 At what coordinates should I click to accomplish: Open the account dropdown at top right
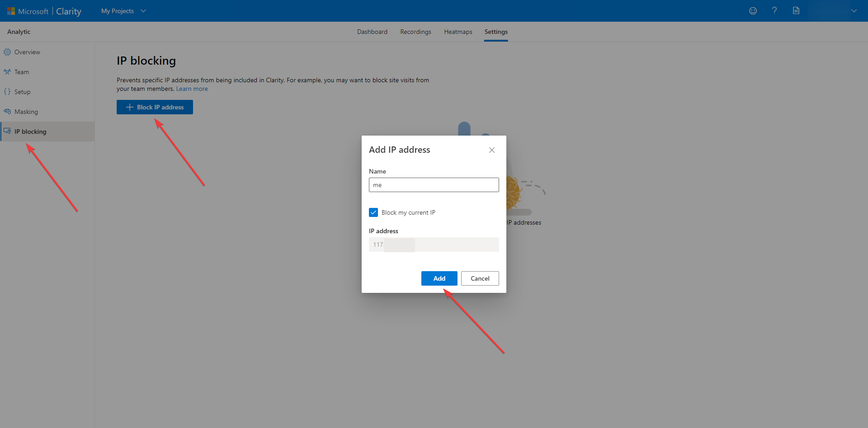click(x=854, y=10)
